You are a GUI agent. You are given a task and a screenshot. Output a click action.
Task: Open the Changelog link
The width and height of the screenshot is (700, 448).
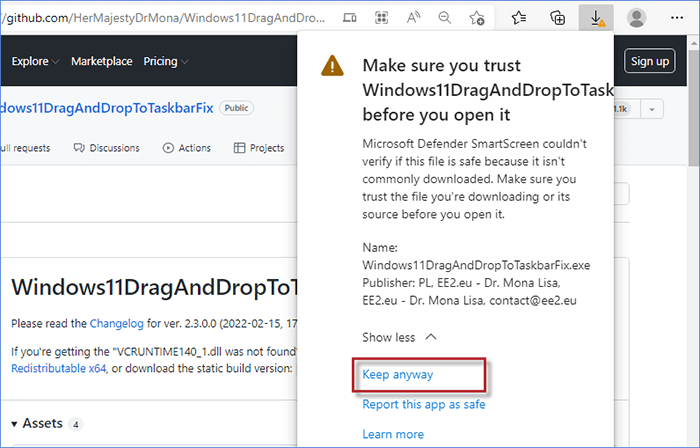[x=117, y=324]
